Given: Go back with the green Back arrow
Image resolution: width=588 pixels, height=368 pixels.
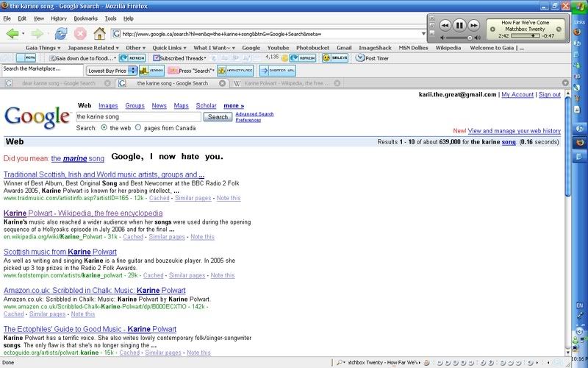Looking at the screenshot, I should [x=12, y=34].
